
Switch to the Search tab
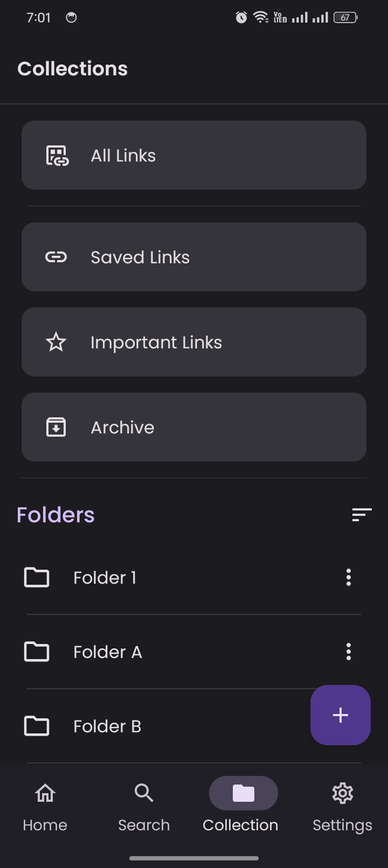click(144, 802)
